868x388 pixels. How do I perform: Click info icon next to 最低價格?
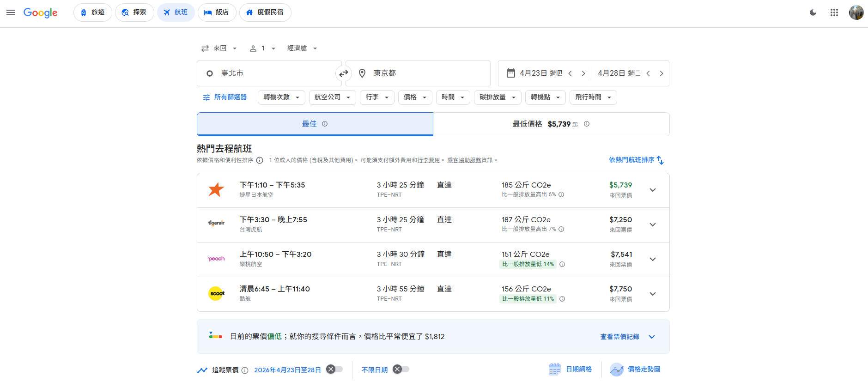[587, 124]
